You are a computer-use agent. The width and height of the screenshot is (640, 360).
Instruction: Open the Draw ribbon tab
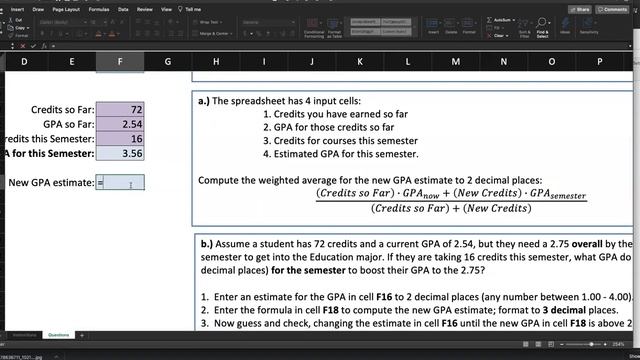point(38,9)
